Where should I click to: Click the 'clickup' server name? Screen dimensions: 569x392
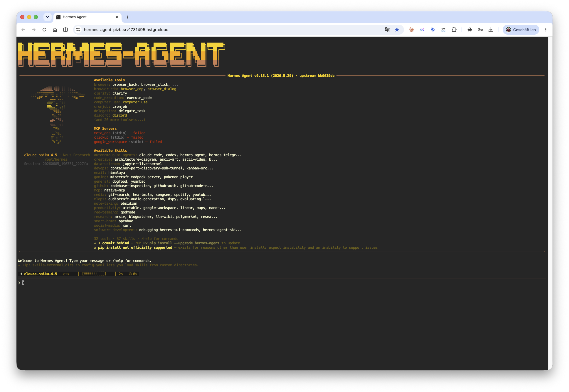coord(101,137)
